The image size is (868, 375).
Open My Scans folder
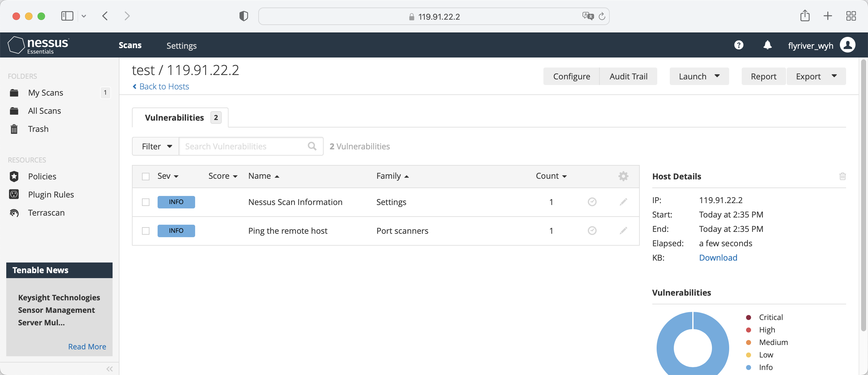45,92
